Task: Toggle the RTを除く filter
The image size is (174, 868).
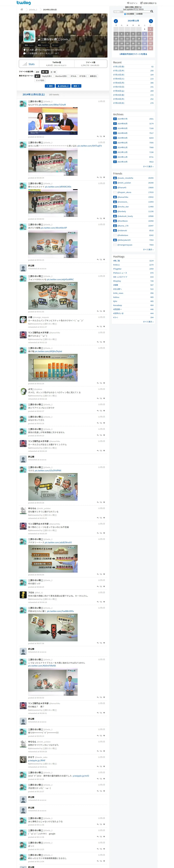Action: (83, 76)
